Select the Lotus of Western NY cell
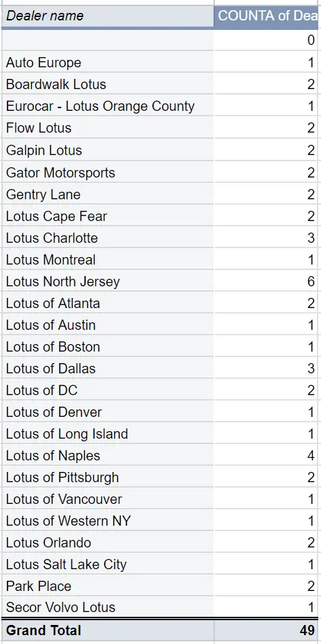Image resolution: width=321 pixels, height=644 pixels. [107, 521]
